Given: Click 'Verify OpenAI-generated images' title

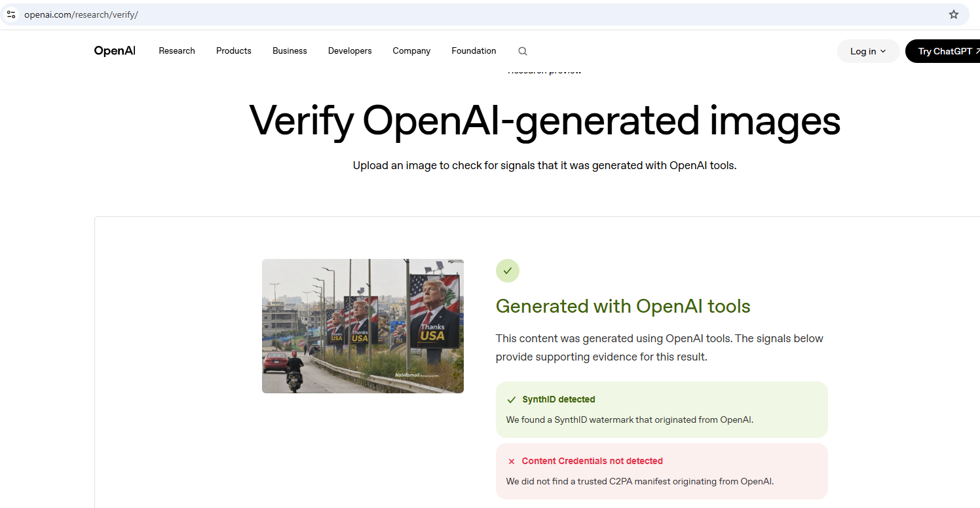Looking at the screenshot, I should pyautogui.click(x=545, y=121).
